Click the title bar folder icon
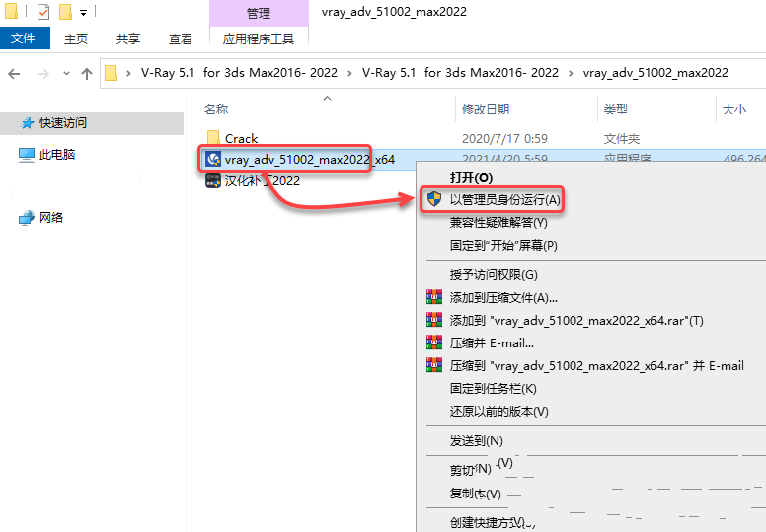 coord(11,11)
